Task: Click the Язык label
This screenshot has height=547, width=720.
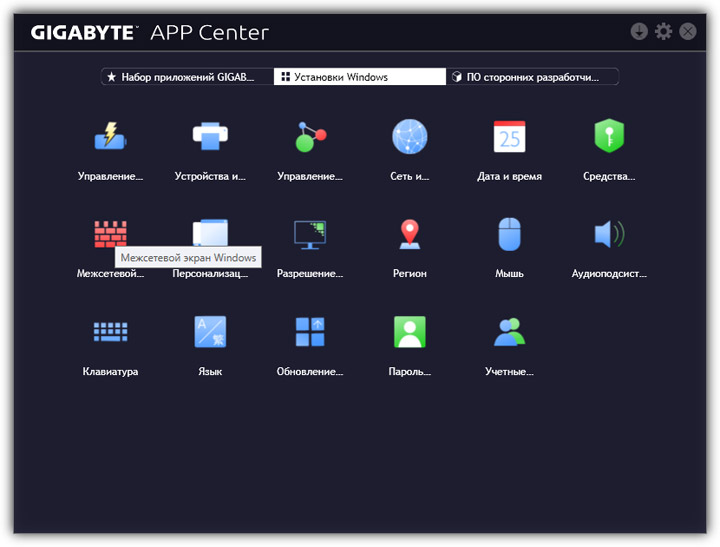Action: [210, 372]
